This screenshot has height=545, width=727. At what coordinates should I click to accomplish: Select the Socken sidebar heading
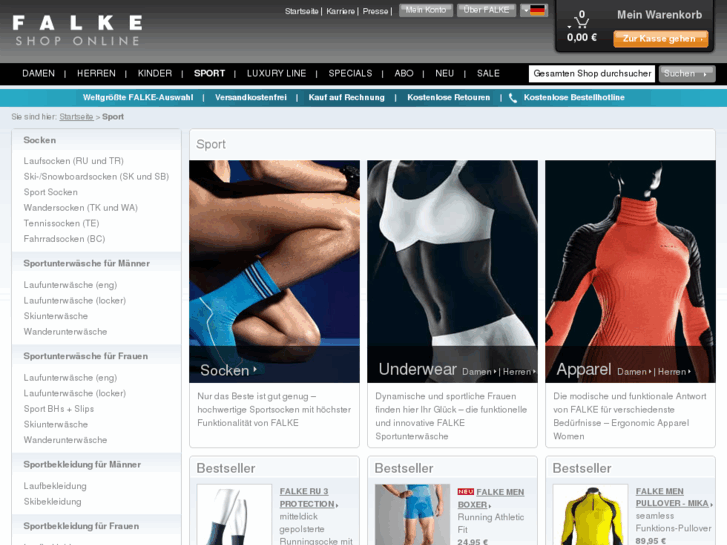tap(39, 140)
